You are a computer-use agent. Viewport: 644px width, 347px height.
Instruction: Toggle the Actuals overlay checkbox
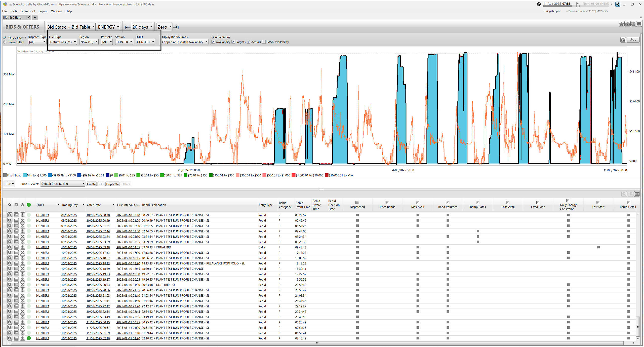pyautogui.click(x=249, y=42)
